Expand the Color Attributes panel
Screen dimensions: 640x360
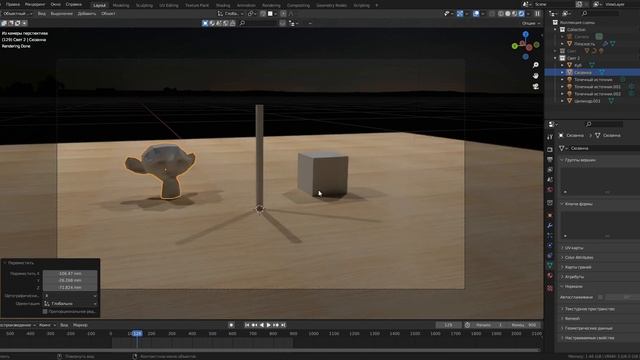(579, 258)
